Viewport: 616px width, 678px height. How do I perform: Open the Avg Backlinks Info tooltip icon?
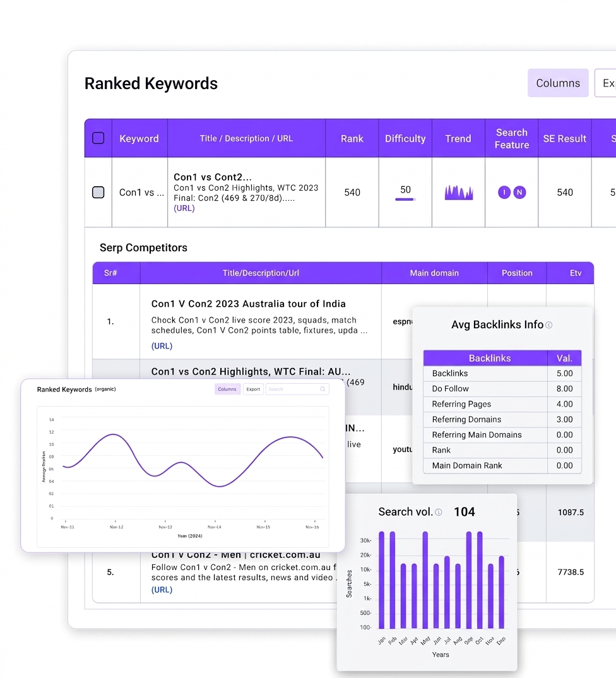(549, 325)
